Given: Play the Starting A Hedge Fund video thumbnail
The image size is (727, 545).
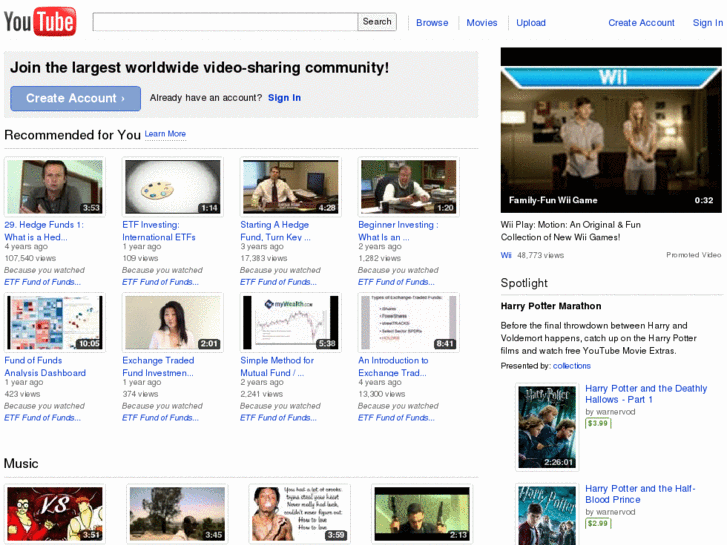Looking at the screenshot, I should click(290, 187).
